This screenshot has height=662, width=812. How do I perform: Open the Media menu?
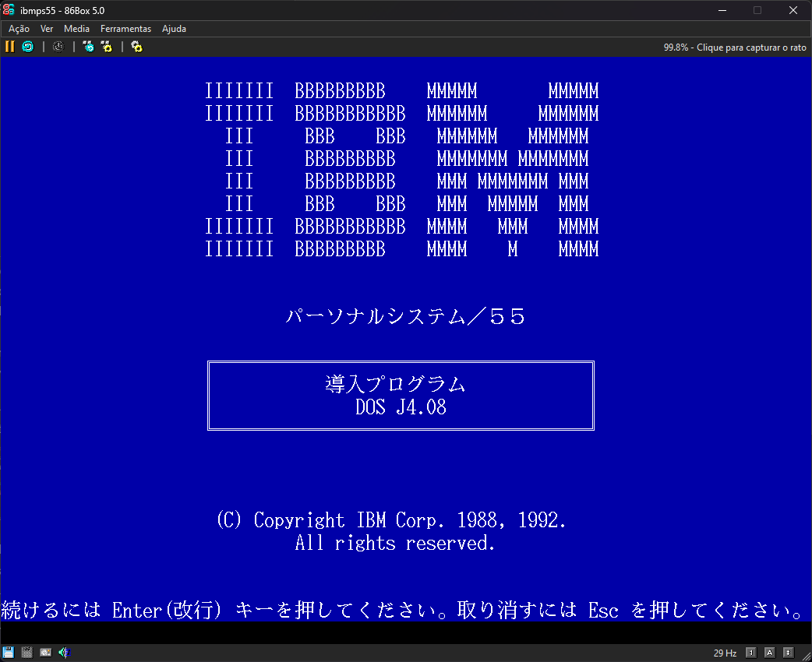(x=76, y=29)
